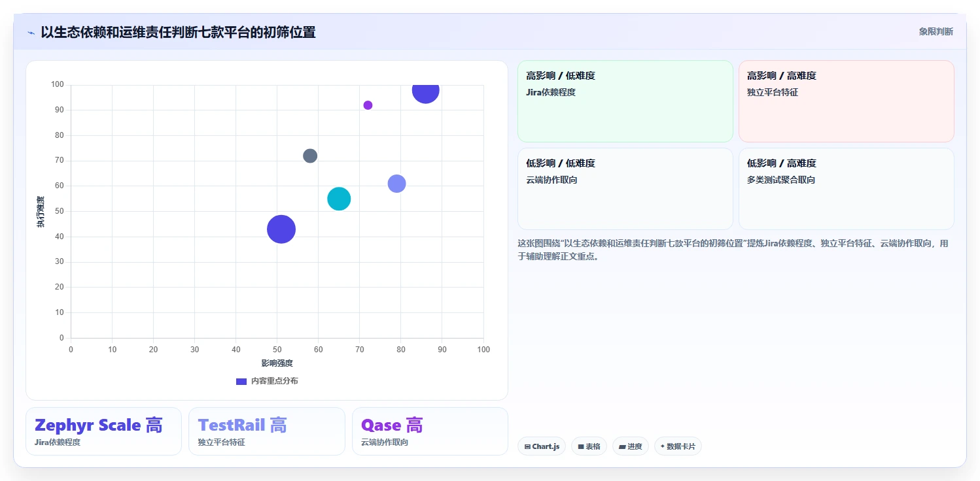980x481 pixels.
Task: Click the chart heading about 七款平台的初筛位置
Action: coord(178,32)
